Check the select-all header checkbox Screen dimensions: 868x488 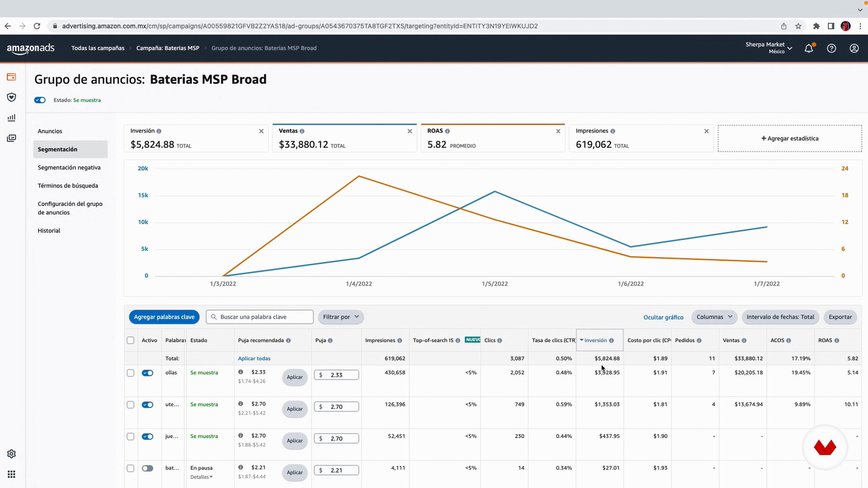[130, 340]
